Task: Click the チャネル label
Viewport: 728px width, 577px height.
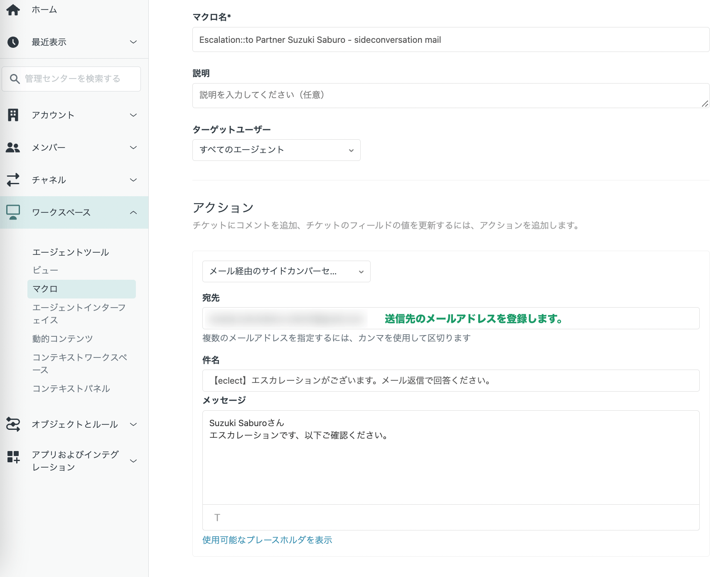Action: (49, 180)
